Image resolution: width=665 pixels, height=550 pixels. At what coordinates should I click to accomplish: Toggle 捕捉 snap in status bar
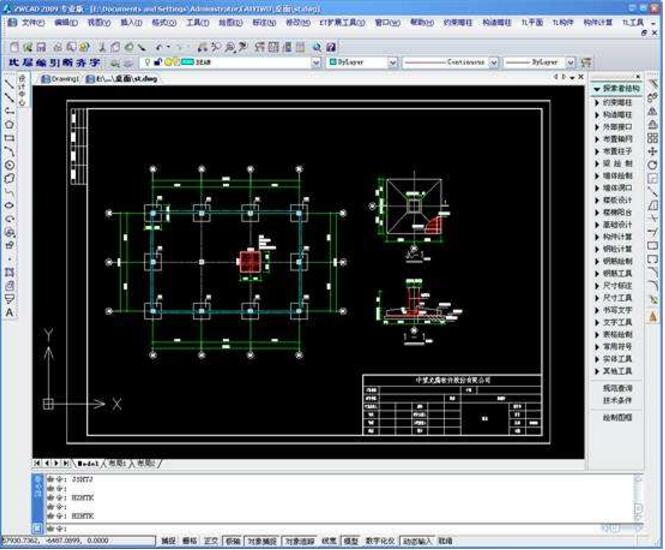point(168,541)
